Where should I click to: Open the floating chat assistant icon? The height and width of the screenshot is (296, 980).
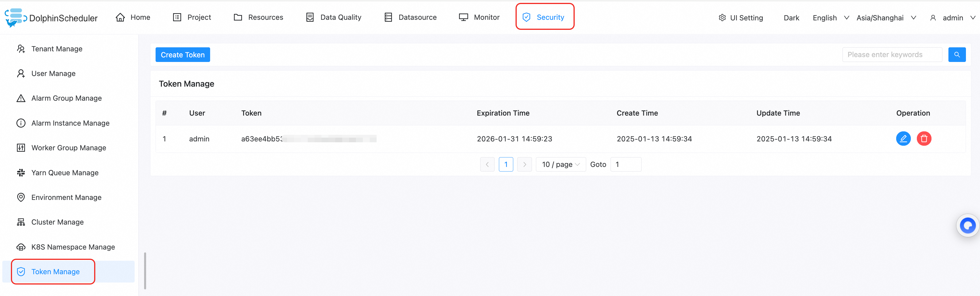(967, 226)
